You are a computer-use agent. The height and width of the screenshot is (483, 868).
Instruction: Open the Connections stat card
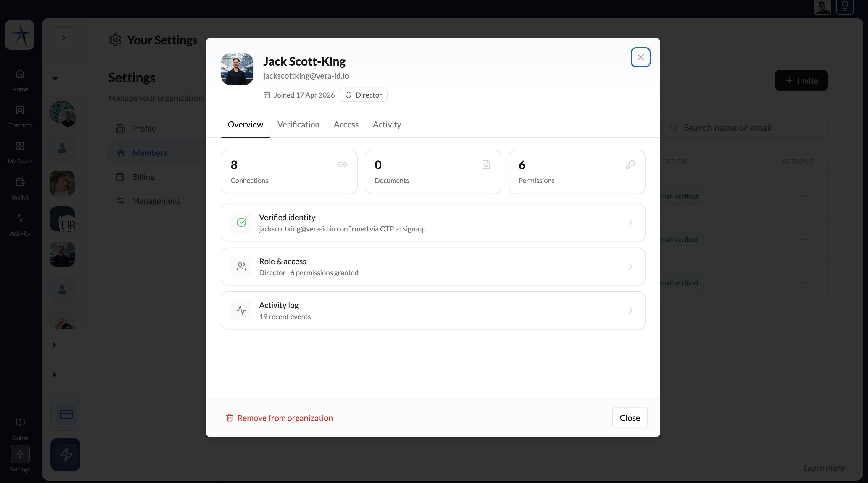click(x=289, y=172)
